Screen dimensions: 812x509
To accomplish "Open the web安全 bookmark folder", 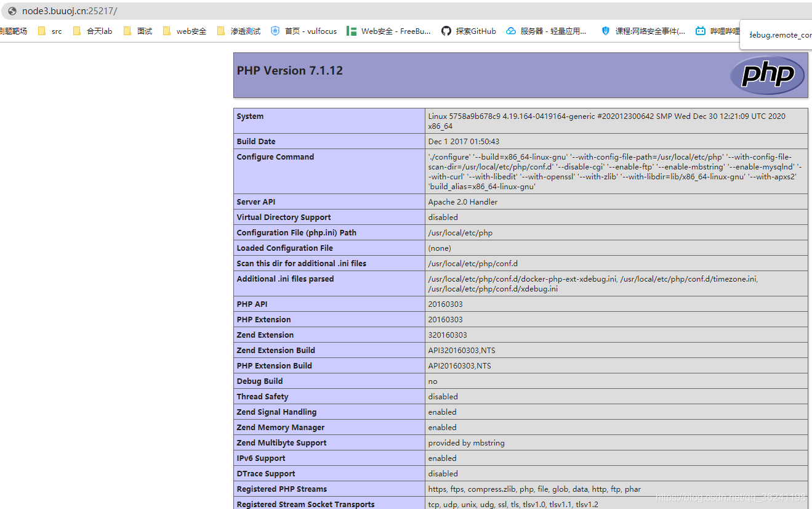I will coord(185,31).
